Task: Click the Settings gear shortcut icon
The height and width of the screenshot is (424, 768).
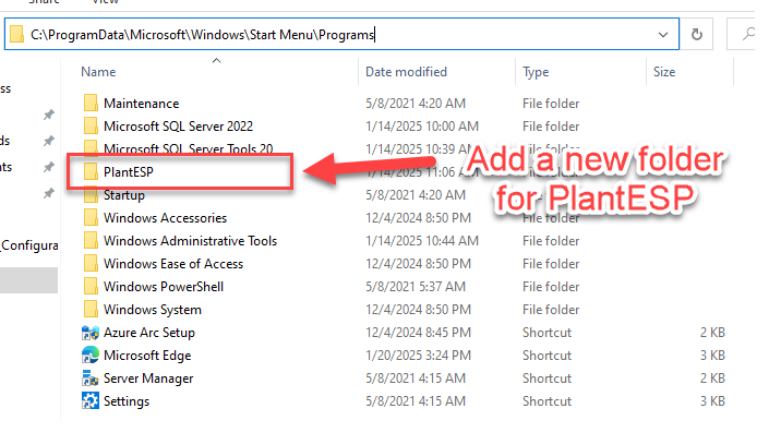Action: coord(90,401)
